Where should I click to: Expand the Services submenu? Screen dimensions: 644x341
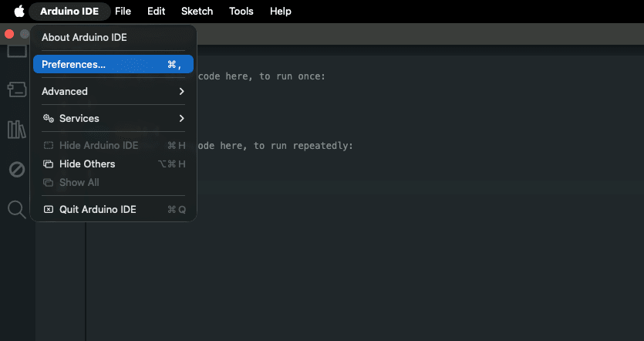click(113, 118)
